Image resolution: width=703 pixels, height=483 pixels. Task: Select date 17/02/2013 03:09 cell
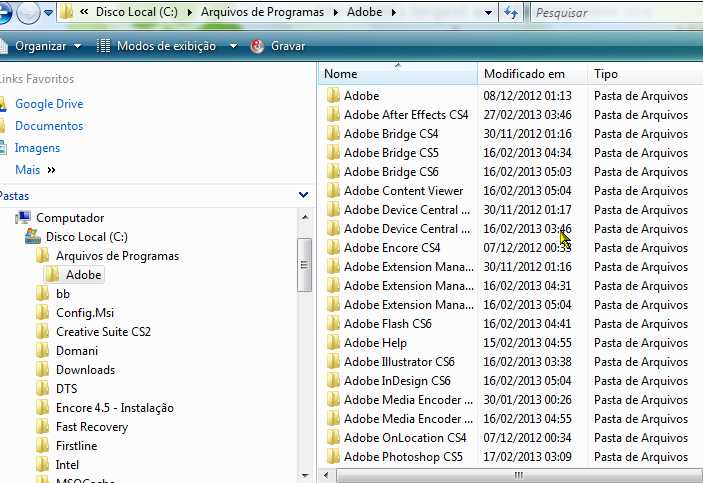click(x=527, y=457)
